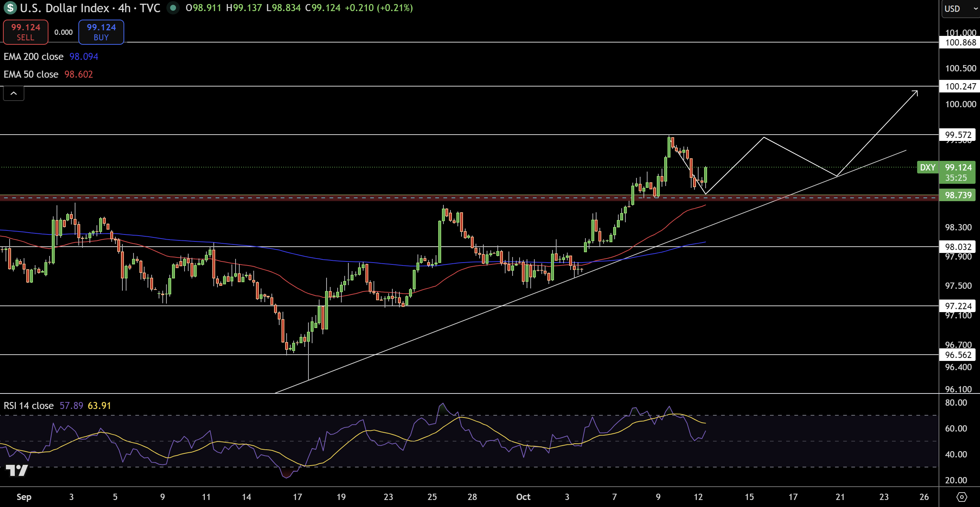980x507 pixels.
Task: Click the 98.739 green price label
Action: (x=957, y=195)
